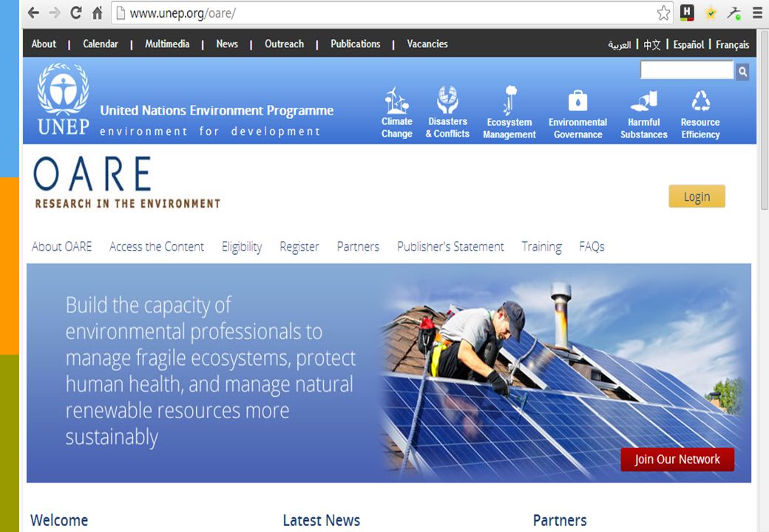Open Climate Change windmill icon
769x532 pixels.
397,100
